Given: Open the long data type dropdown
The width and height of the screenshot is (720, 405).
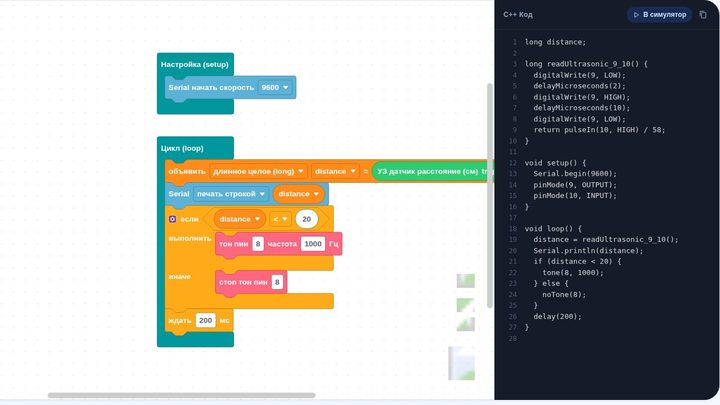Looking at the screenshot, I should point(259,171).
